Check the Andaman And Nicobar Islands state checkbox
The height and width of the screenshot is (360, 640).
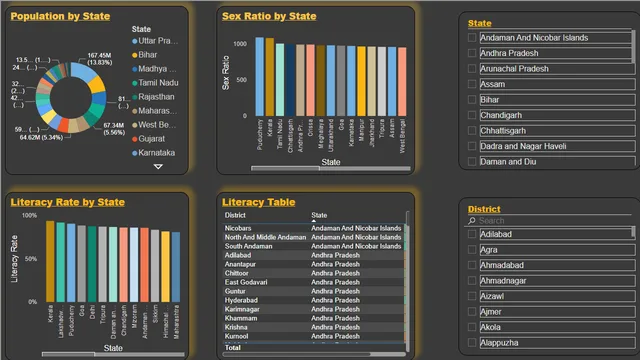coord(472,38)
